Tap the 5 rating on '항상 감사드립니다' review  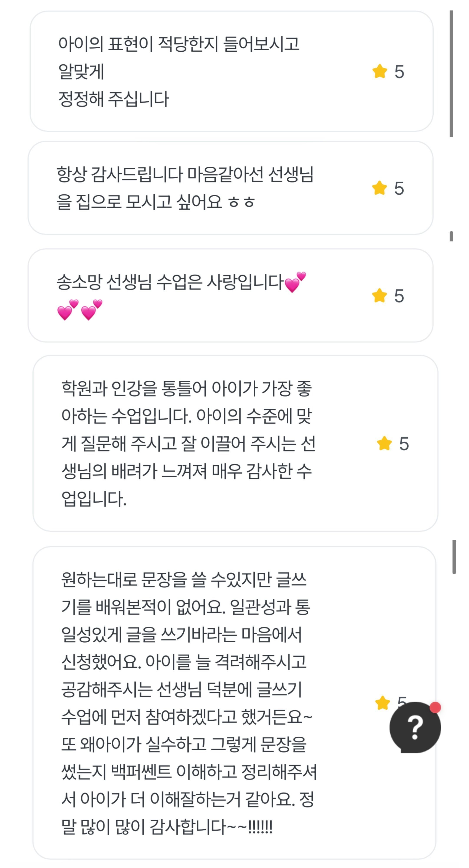pos(399,188)
